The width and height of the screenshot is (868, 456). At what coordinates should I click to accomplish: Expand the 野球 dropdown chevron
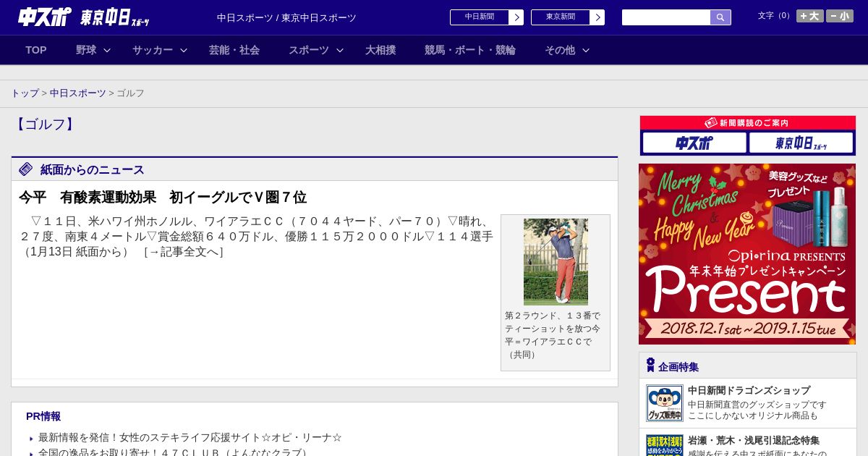[107, 51]
